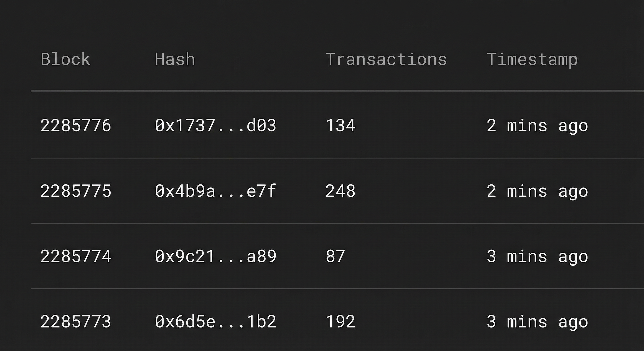Click hash 0x4b9a...e7f

point(215,191)
